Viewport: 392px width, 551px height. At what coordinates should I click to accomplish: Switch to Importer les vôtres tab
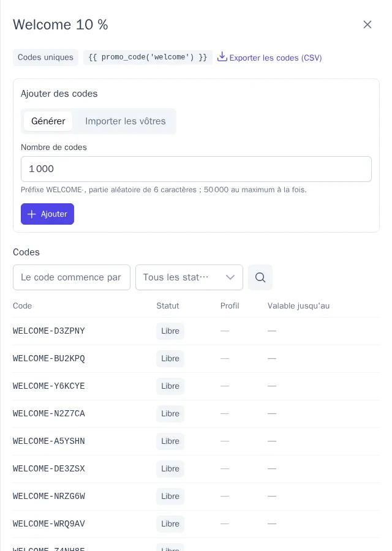tap(126, 121)
